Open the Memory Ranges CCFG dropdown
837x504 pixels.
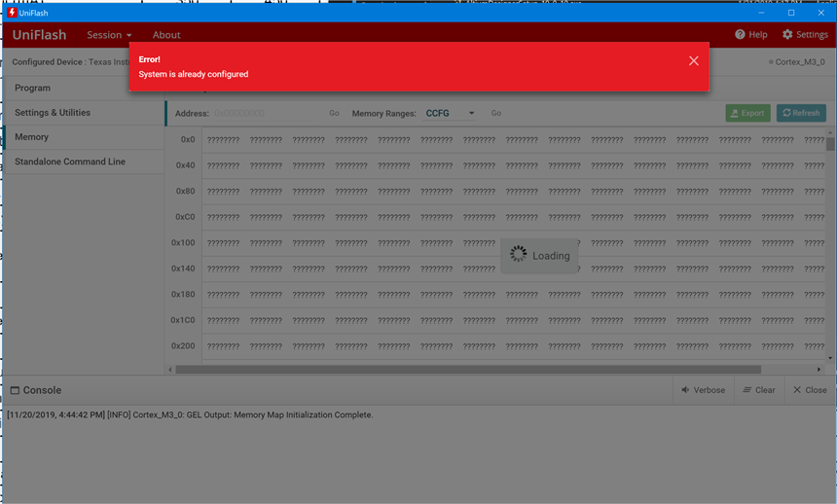(450, 113)
